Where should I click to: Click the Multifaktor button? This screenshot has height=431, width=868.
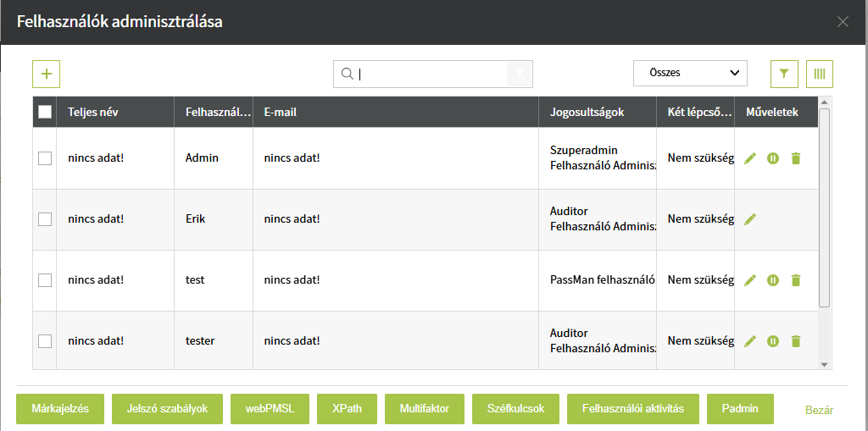424,408
